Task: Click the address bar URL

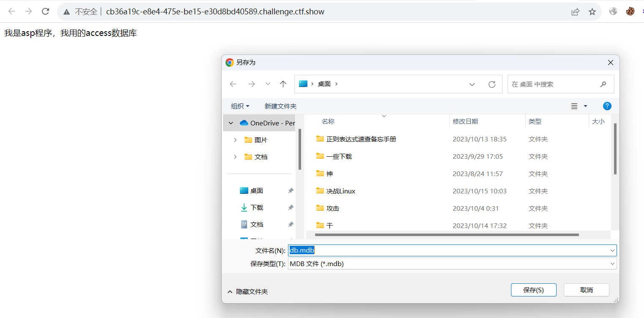Action: pos(215,12)
